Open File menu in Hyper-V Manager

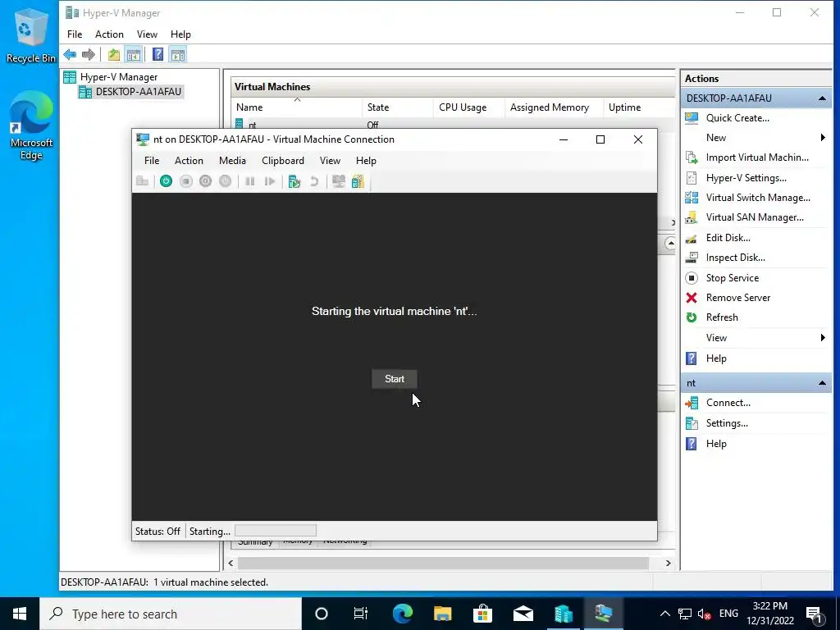pos(75,34)
